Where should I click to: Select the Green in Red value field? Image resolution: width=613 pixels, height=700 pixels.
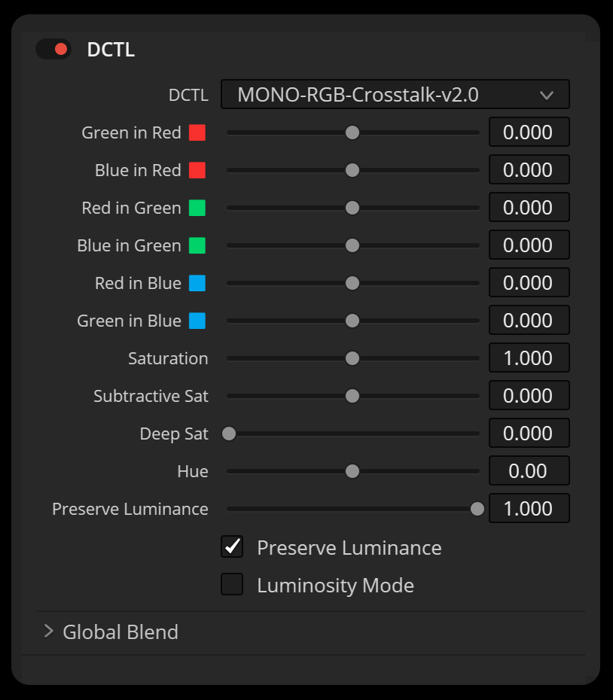coord(529,132)
